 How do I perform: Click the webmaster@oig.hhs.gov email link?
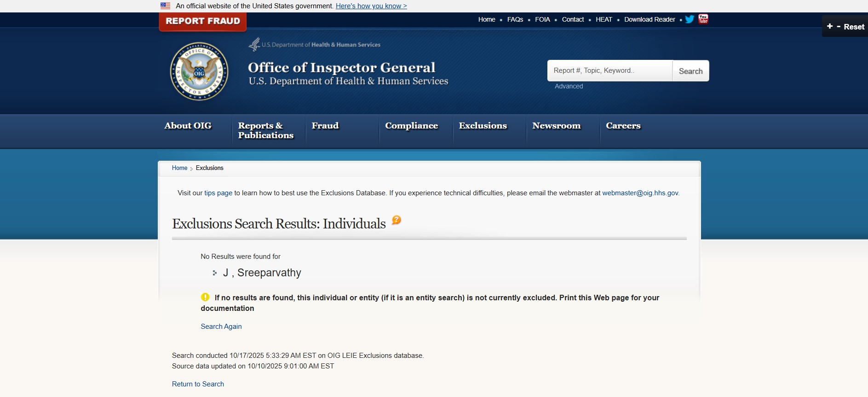[640, 193]
